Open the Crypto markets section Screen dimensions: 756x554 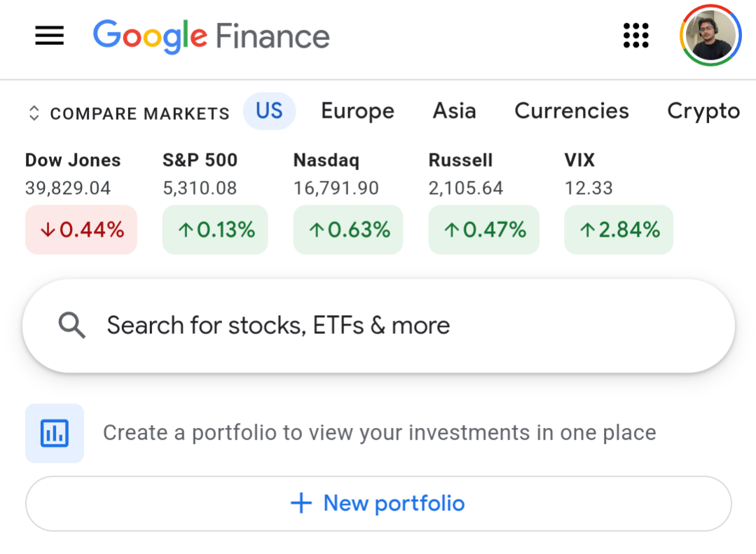click(703, 111)
